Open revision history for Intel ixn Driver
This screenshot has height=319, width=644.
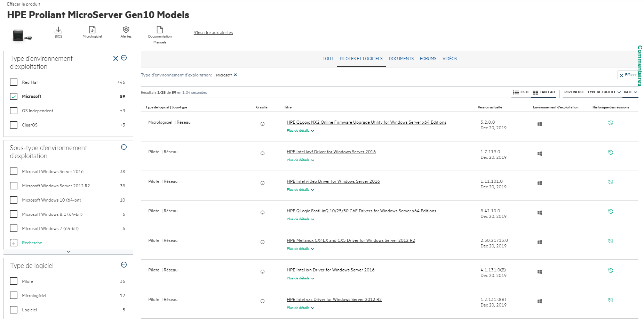[x=611, y=270]
